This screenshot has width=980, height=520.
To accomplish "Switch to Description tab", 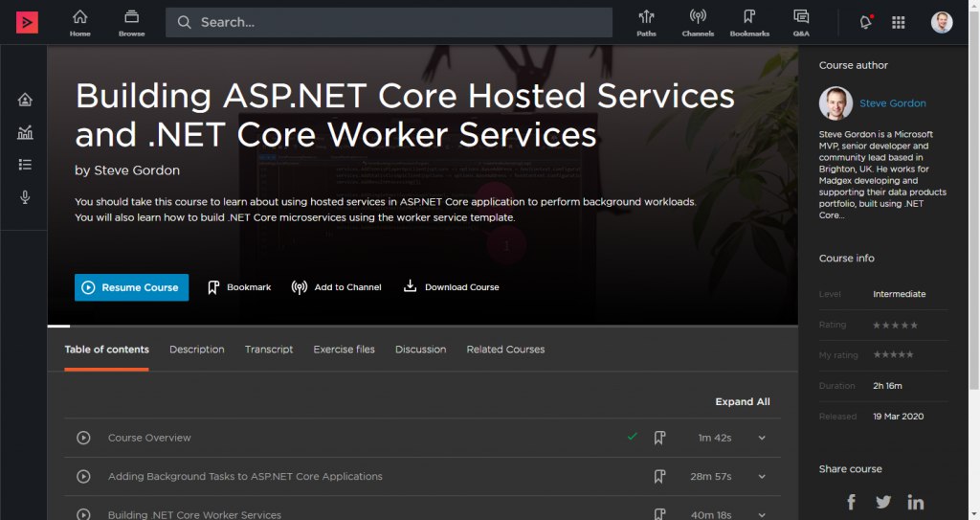I will (x=197, y=350).
